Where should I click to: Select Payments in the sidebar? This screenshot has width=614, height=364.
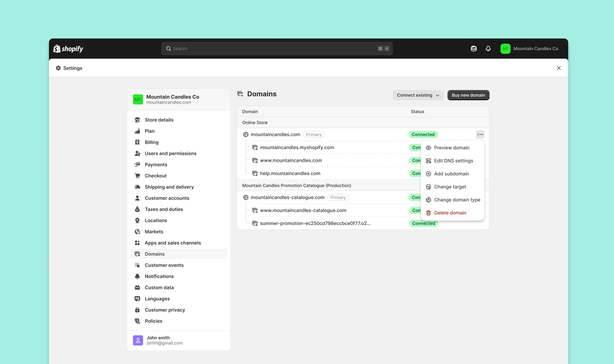[x=178, y=165]
